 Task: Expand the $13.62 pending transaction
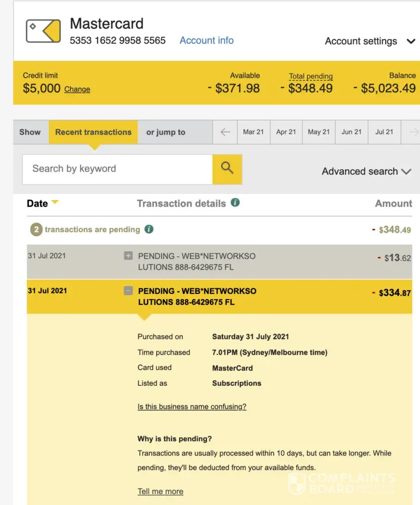(128, 256)
